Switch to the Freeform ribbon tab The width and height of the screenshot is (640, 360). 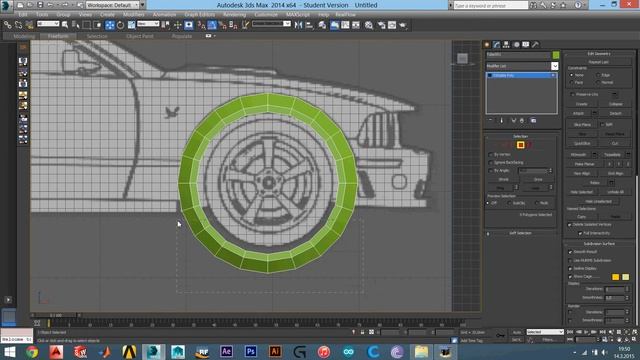[x=58, y=36]
